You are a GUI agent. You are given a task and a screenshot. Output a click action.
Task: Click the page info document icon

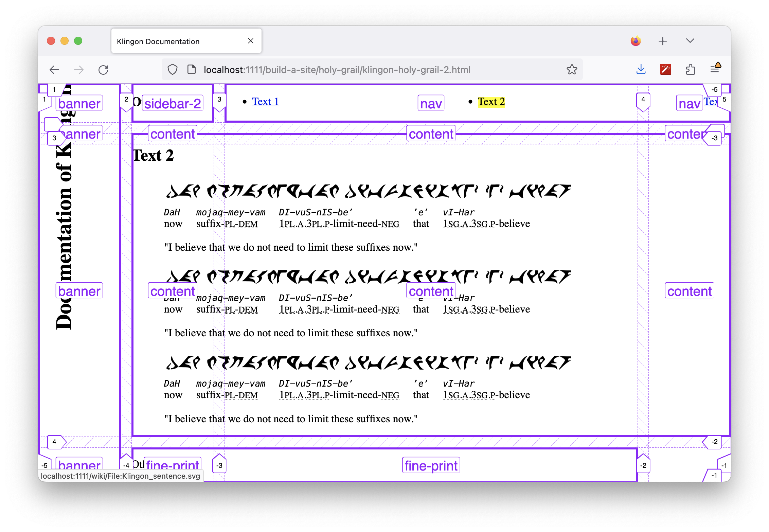click(192, 70)
